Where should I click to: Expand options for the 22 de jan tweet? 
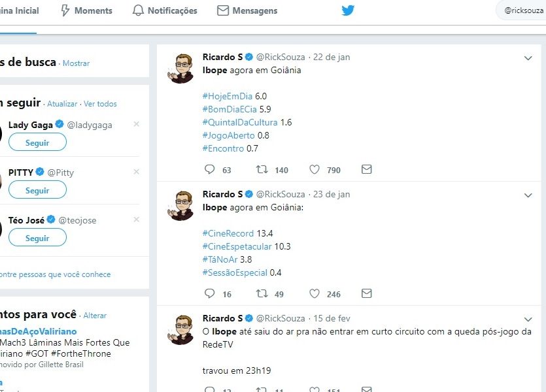(x=528, y=58)
